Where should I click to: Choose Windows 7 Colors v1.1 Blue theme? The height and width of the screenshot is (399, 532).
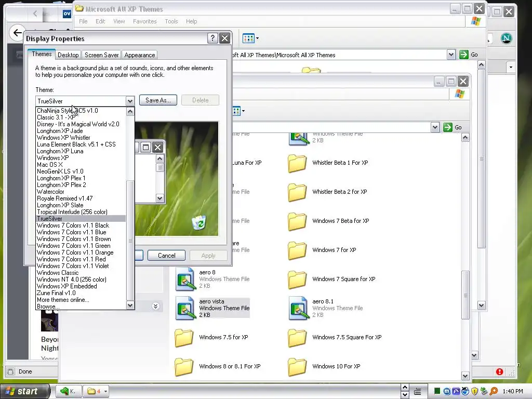pyautogui.click(x=81, y=232)
